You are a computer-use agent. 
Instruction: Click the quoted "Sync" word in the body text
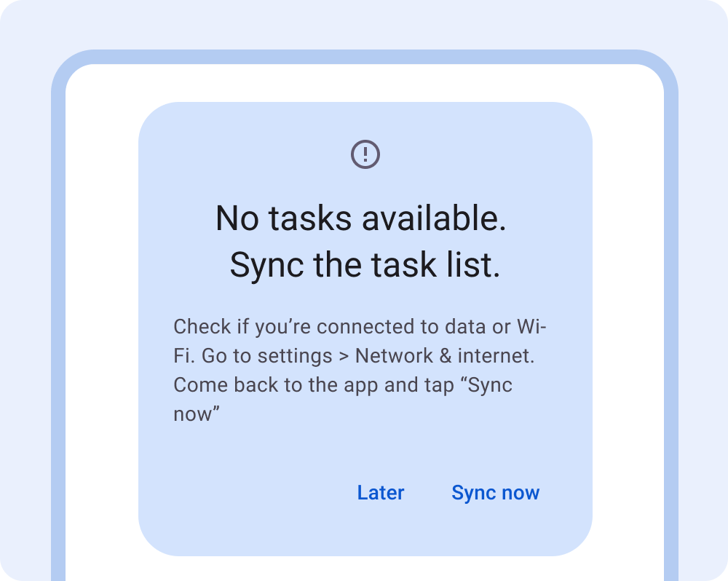pyautogui.click(x=486, y=385)
